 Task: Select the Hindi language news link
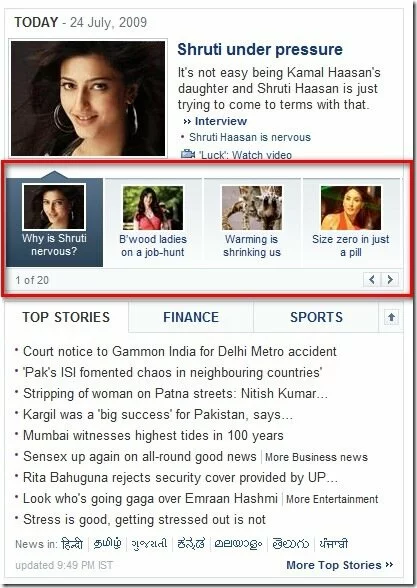[72, 543]
